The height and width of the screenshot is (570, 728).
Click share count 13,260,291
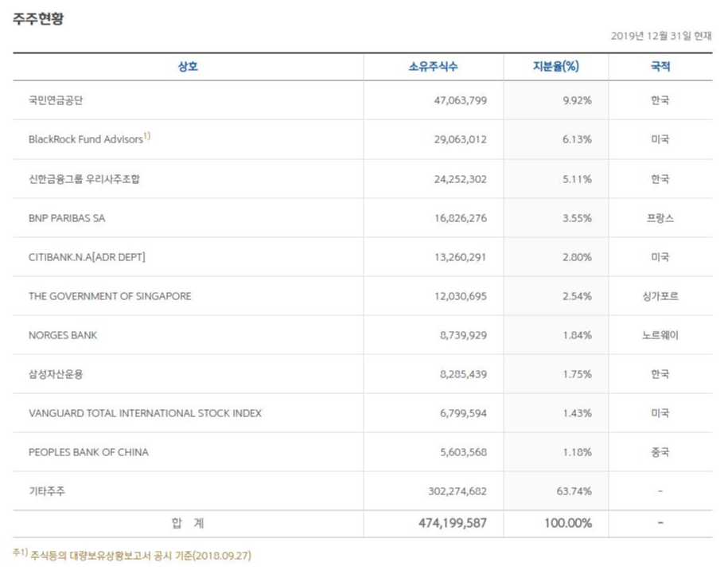coord(461,257)
